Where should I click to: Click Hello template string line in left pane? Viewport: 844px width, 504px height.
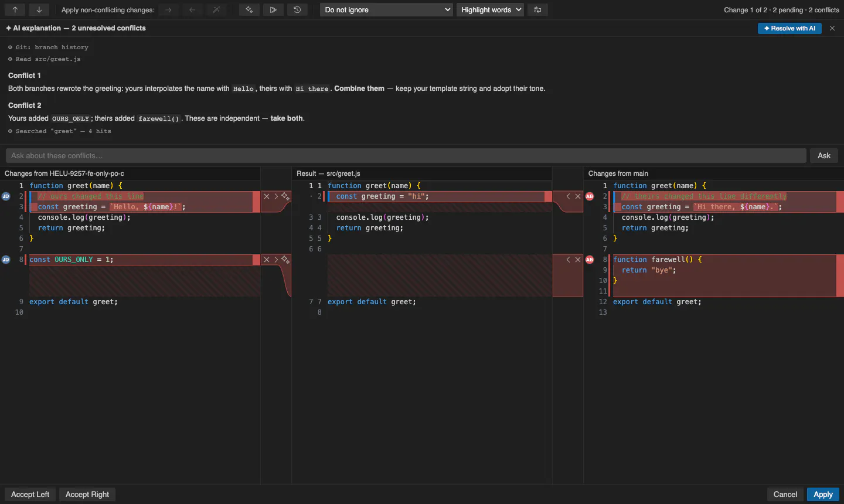111,207
